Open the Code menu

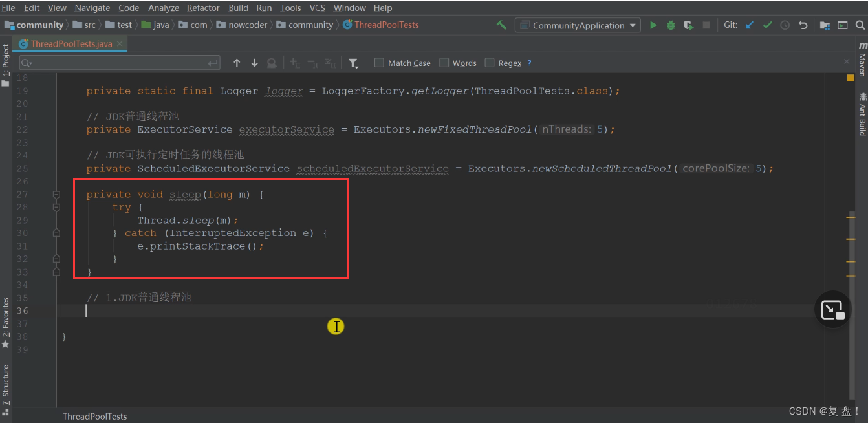point(129,8)
